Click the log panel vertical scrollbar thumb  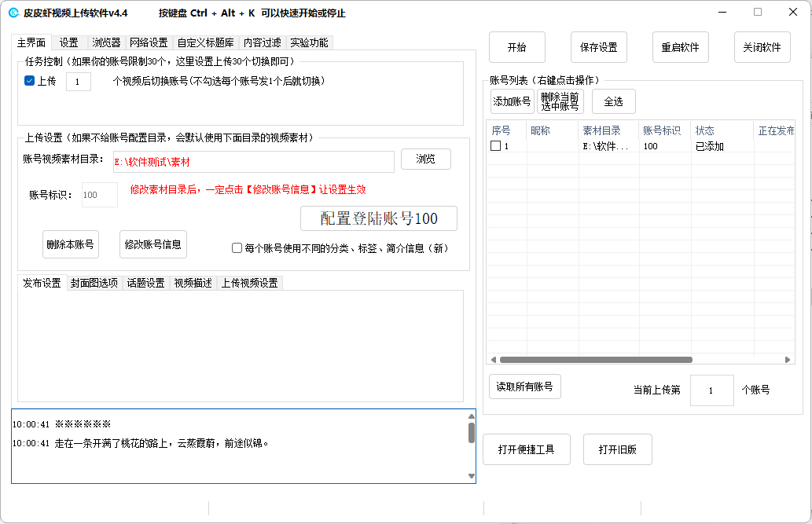472,433
